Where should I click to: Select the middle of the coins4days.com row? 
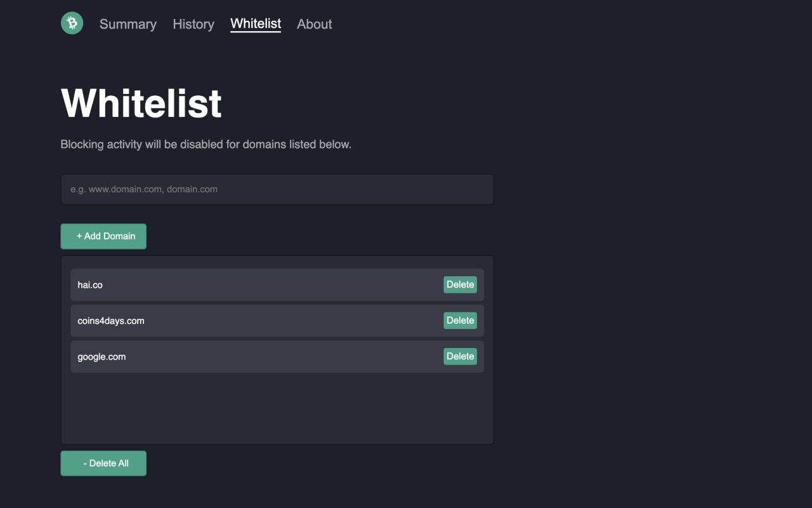point(277,321)
